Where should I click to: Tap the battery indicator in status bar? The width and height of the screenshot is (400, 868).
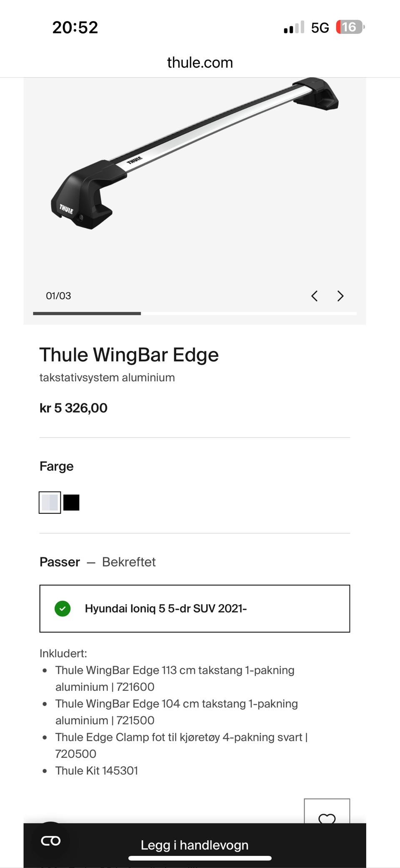click(350, 28)
